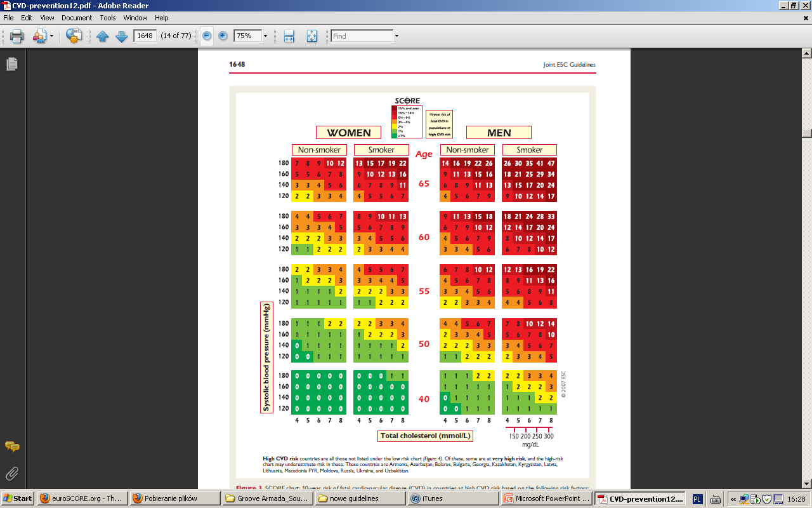Click the Fit Width scrolling icon

[x=289, y=36]
